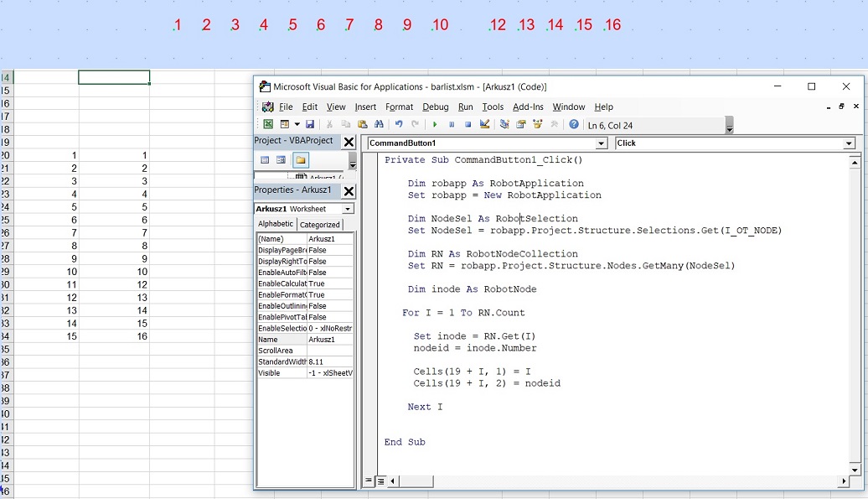This screenshot has width=868, height=499.
Task: Select the StandardWidth value 8.11
Action: coord(330,361)
